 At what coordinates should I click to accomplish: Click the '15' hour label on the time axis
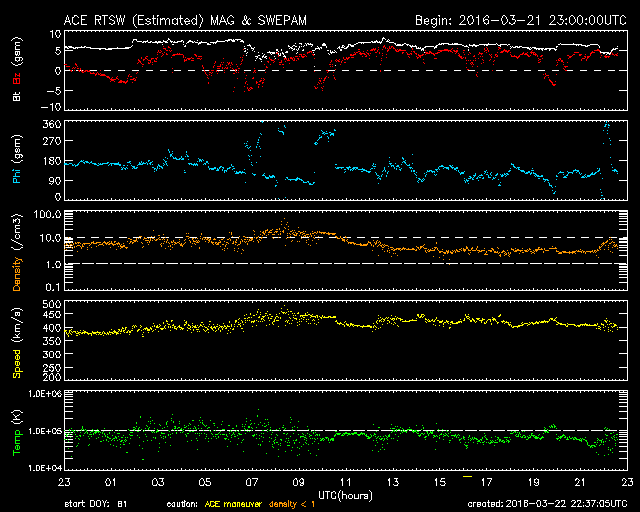439,482
